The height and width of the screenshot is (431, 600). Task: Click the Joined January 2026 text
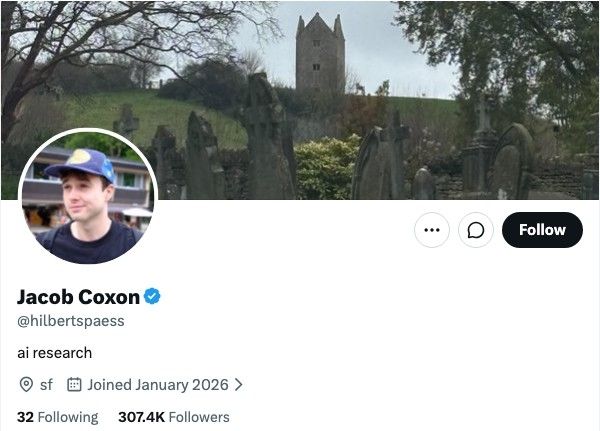(x=158, y=385)
